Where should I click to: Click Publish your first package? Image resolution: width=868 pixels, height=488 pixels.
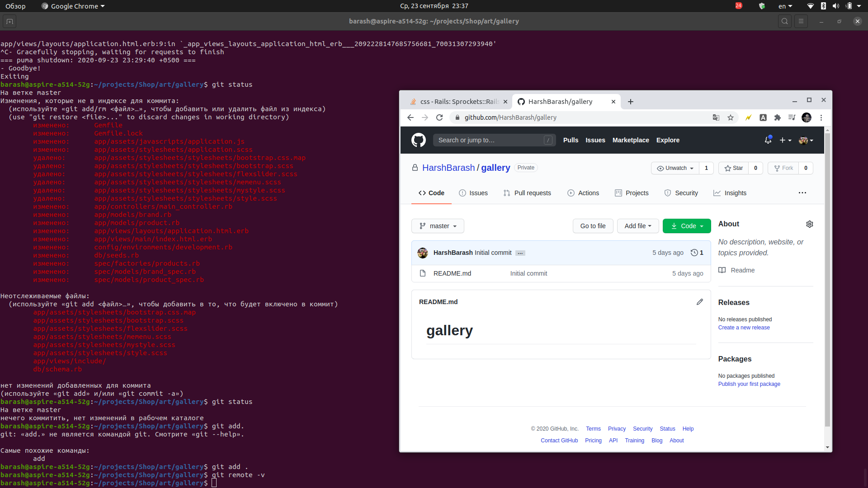coord(749,384)
